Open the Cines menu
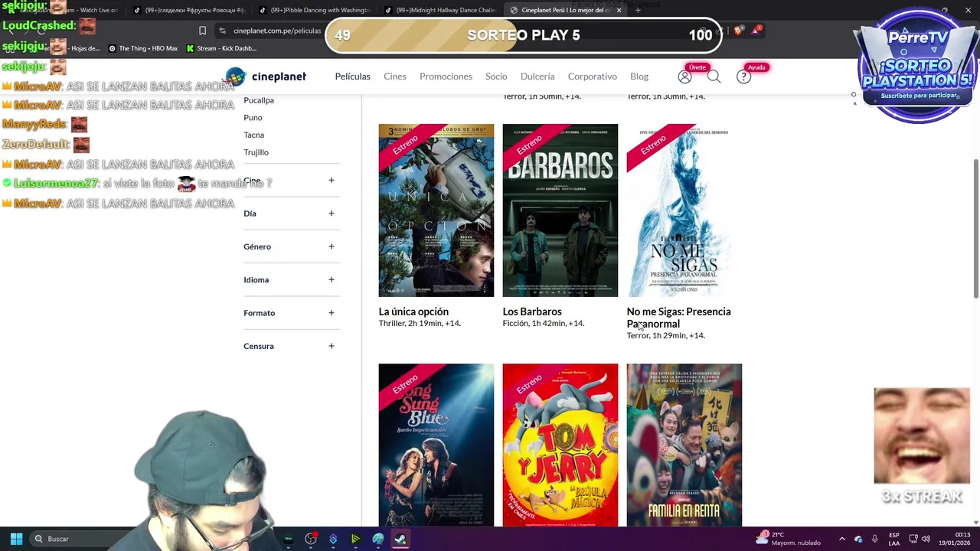This screenshot has width=980, height=551. pyautogui.click(x=395, y=77)
